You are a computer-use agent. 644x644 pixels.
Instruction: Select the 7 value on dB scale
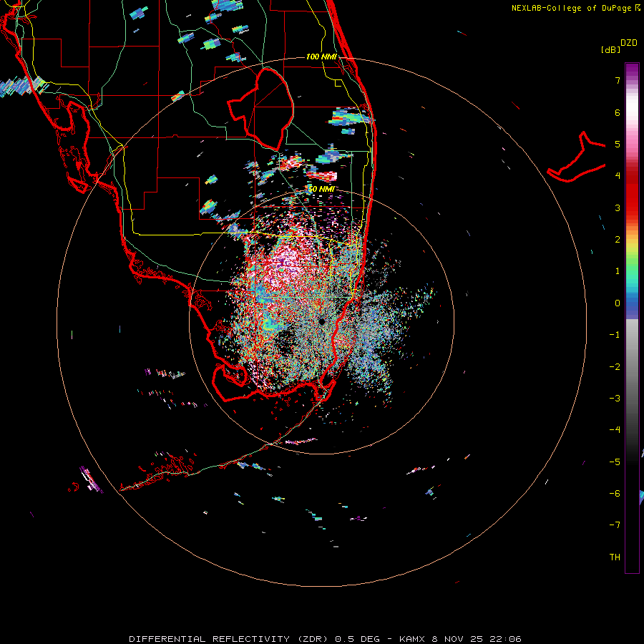pos(618,80)
